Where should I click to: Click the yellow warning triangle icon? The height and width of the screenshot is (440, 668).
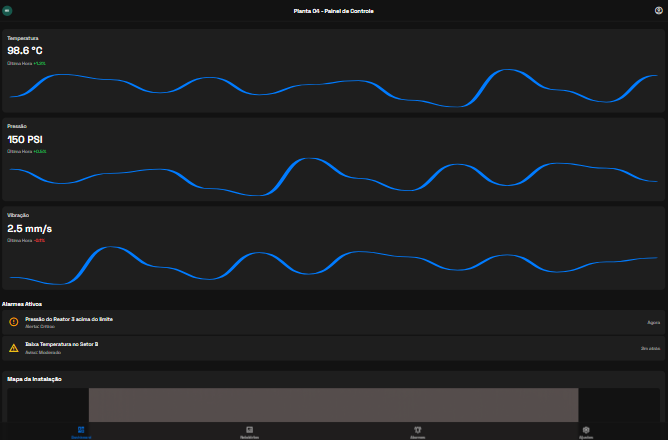(x=13, y=348)
